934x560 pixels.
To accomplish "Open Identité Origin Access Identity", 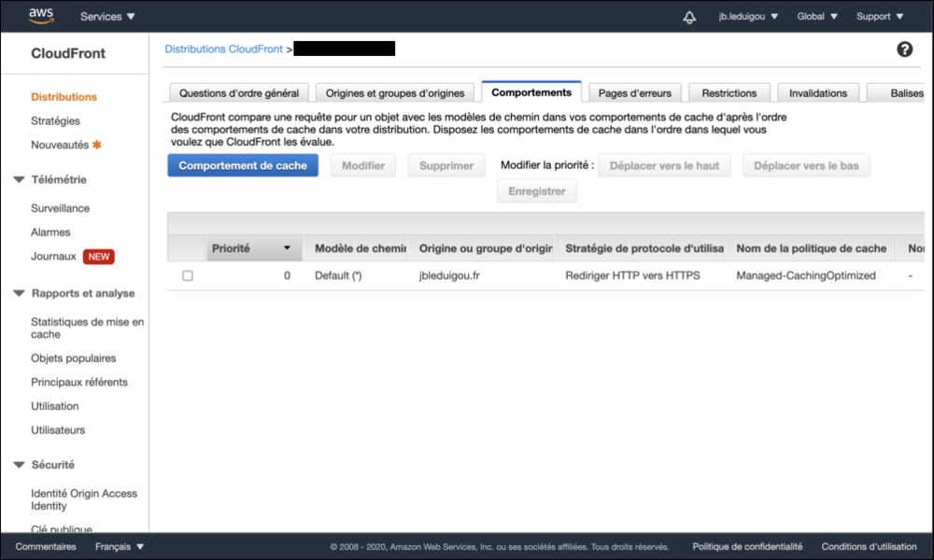I will click(84, 499).
